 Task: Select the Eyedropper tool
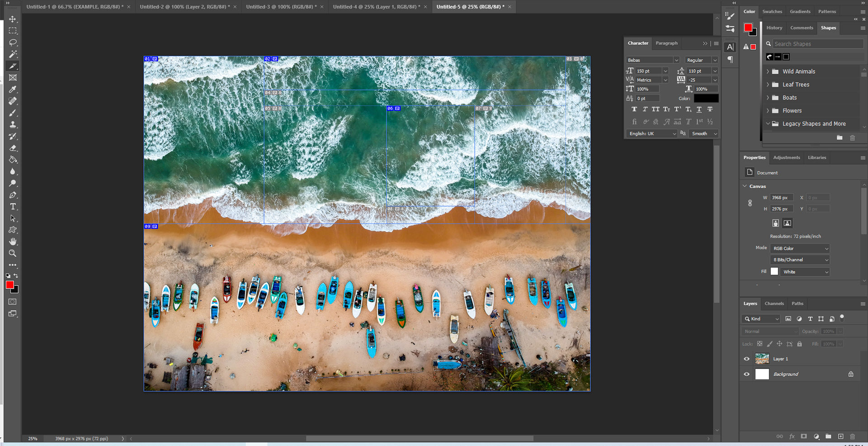click(x=13, y=90)
